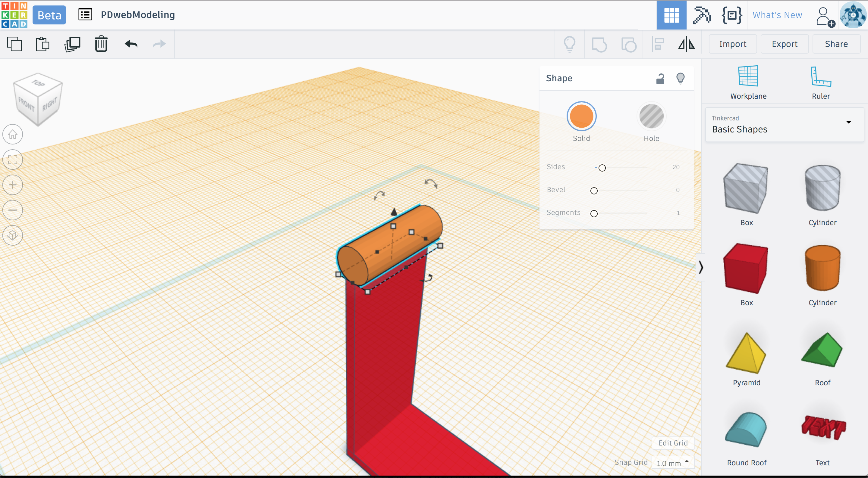868x478 pixels.
Task: Open What's New menu
Action: point(777,15)
